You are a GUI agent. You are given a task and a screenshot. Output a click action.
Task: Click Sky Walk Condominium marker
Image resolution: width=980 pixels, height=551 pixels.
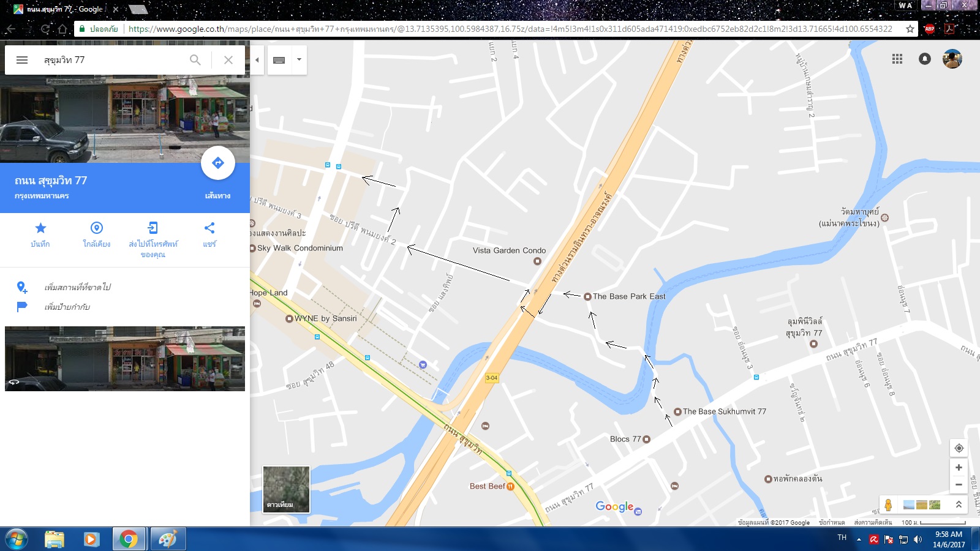(x=252, y=248)
